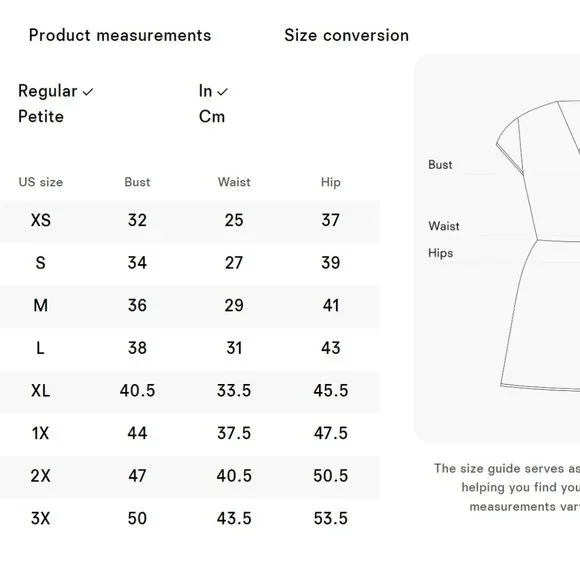Switch to the Product measurements tab

click(x=120, y=36)
